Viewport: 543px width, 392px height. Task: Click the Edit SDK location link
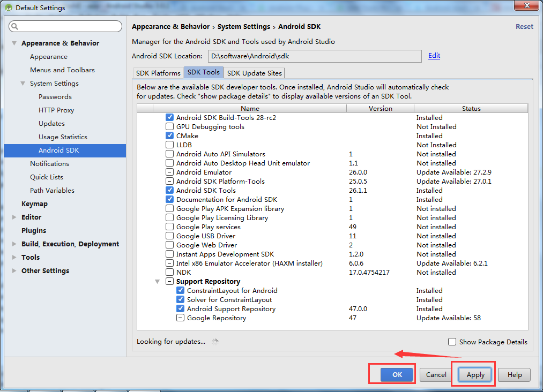[434, 56]
